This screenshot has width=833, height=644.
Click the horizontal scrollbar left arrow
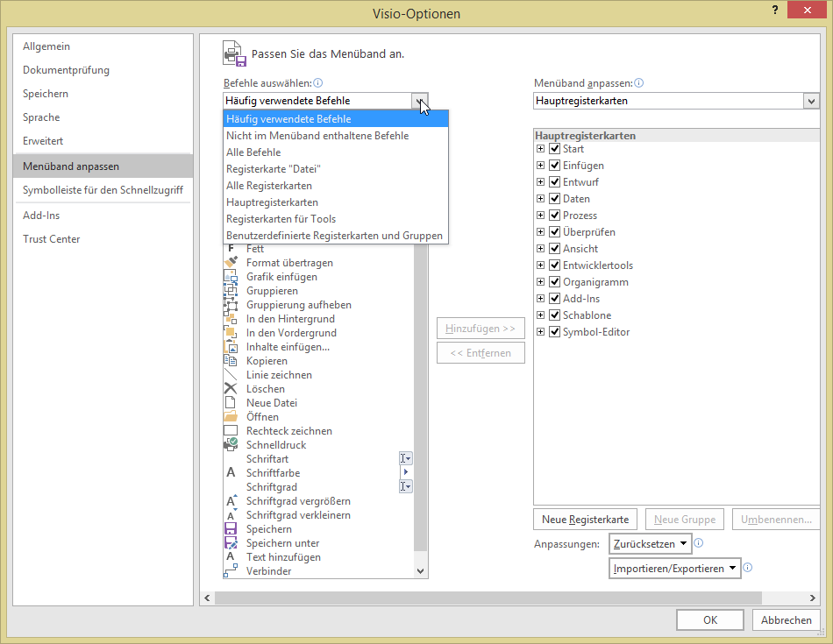[x=207, y=598]
